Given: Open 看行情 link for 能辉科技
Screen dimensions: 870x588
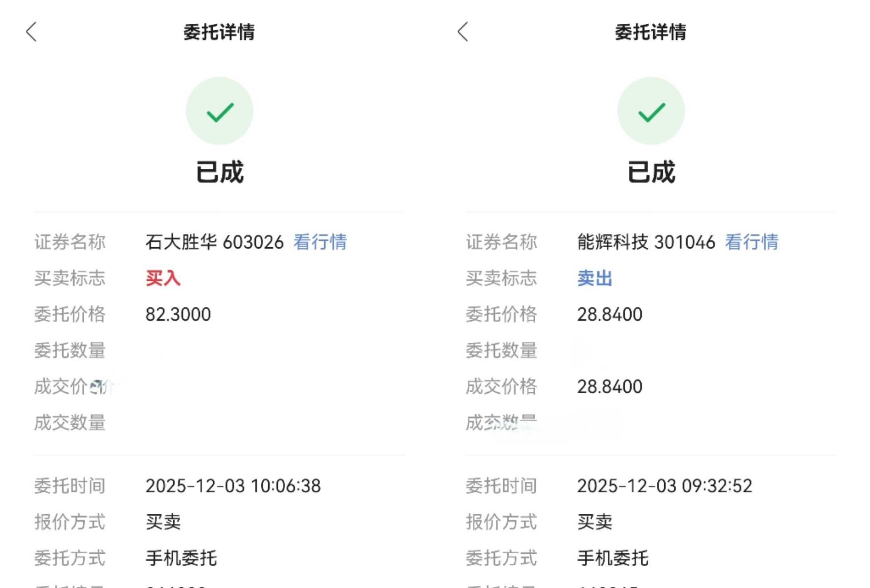Looking at the screenshot, I should pyautogui.click(x=751, y=242).
